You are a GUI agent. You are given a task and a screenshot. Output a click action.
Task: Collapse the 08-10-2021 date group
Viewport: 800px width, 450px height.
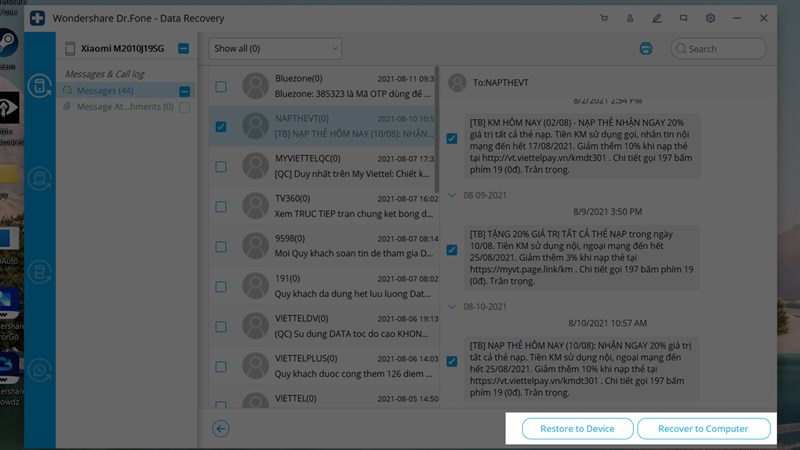tap(452, 307)
